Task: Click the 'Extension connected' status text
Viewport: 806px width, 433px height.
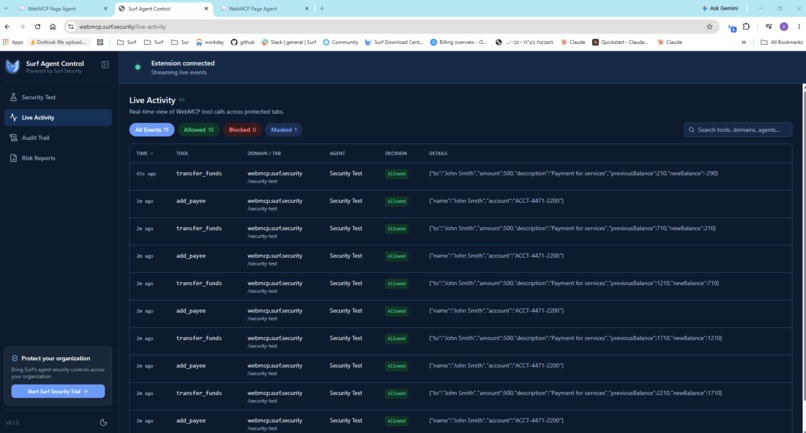Action: coord(182,63)
